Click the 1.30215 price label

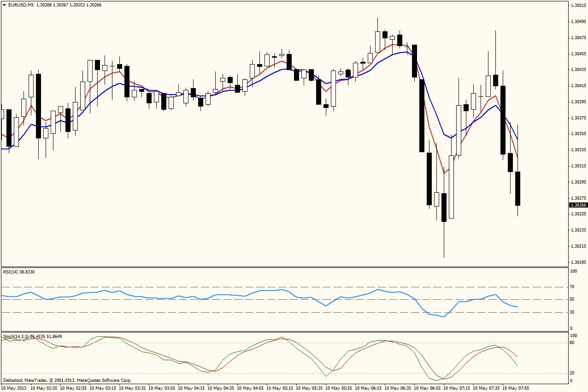pos(579,246)
